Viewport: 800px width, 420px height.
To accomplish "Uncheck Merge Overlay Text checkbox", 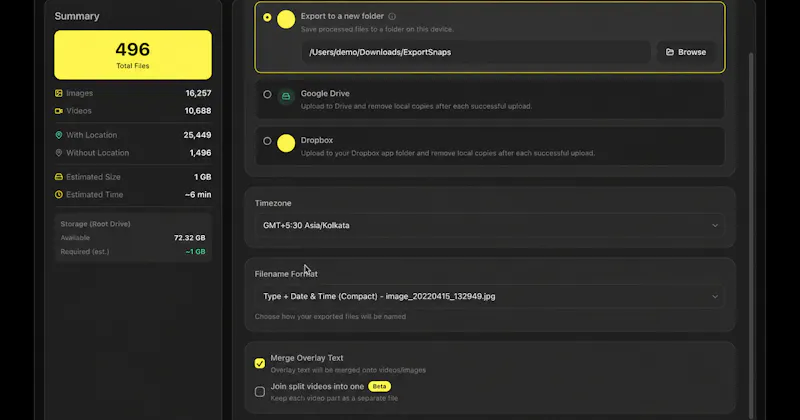I will coord(260,363).
